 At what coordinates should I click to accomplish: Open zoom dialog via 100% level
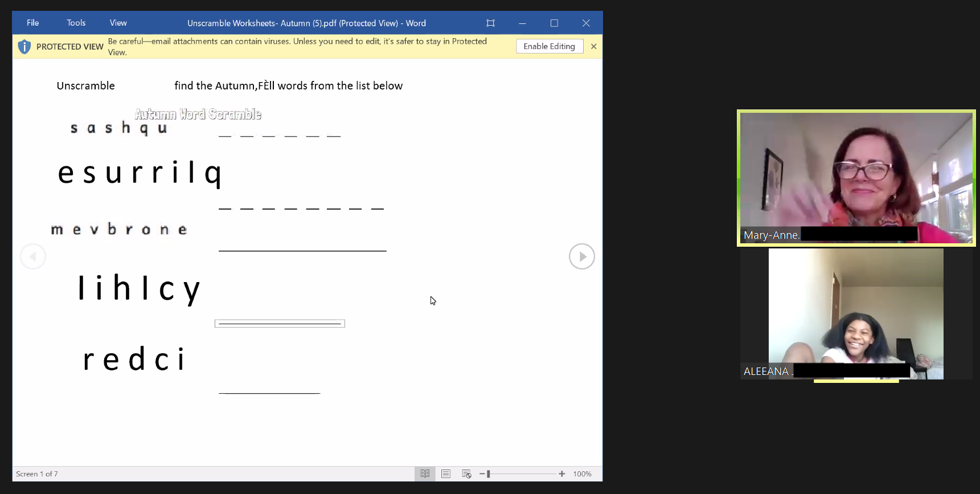(582, 473)
